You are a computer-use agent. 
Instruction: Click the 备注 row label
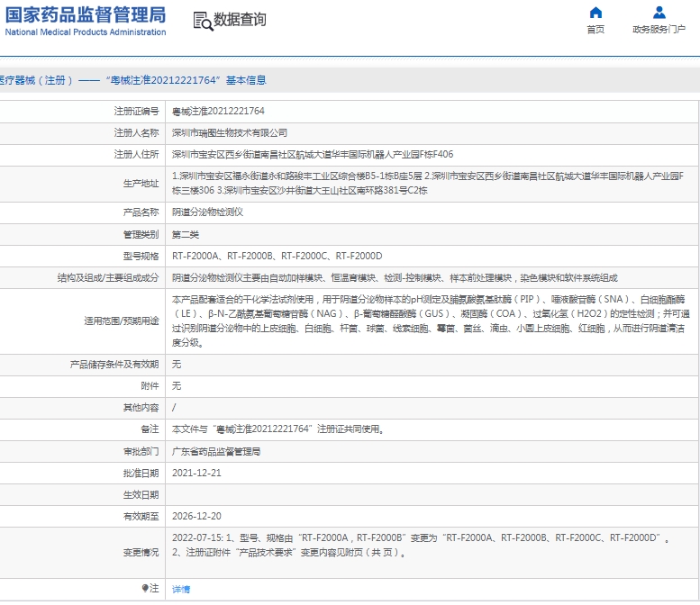coord(150,429)
